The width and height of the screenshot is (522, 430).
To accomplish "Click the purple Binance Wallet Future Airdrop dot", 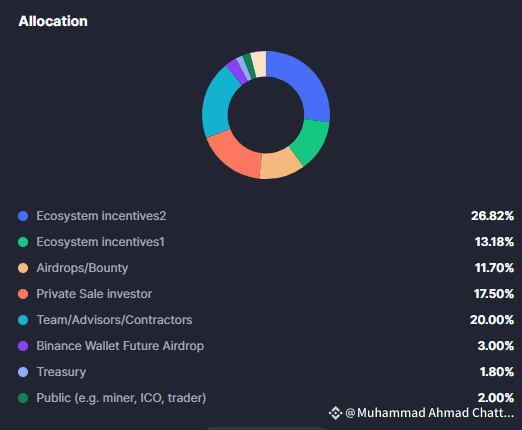I will pyautogui.click(x=23, y=346).
